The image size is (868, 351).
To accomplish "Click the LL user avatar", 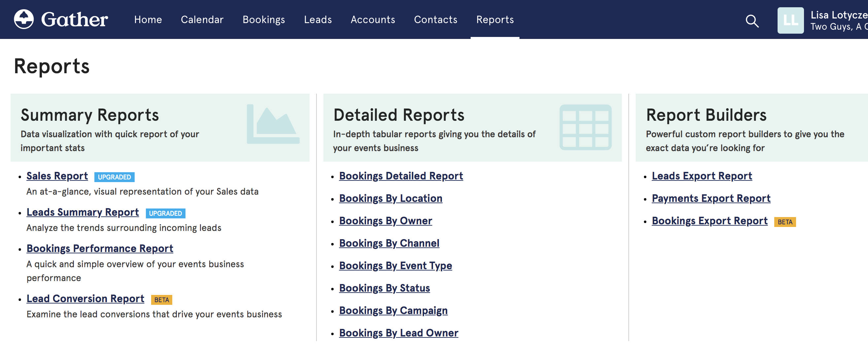I will (790, 20).
